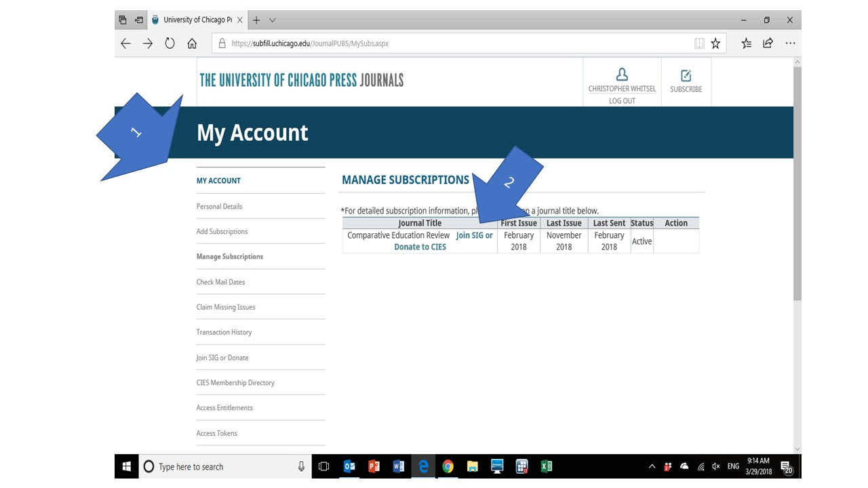Open the share page icon
868x488 pixels.
pyautogui.click(x=768, y=43)
